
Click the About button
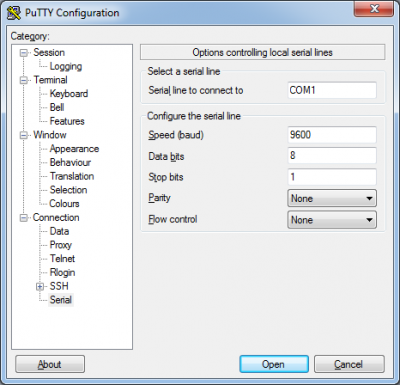[50, 364]
